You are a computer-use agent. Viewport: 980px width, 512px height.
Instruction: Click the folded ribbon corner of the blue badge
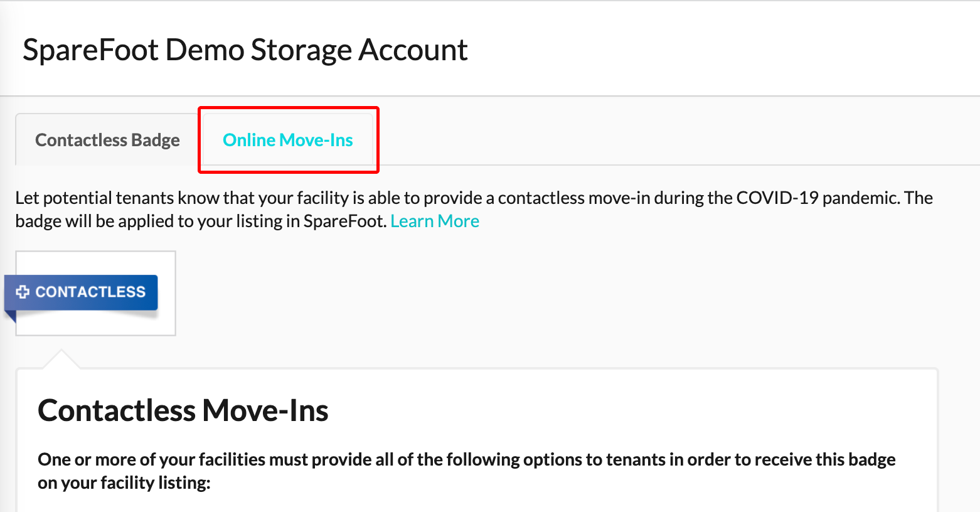pyautogui.click(x=9, y=316)
